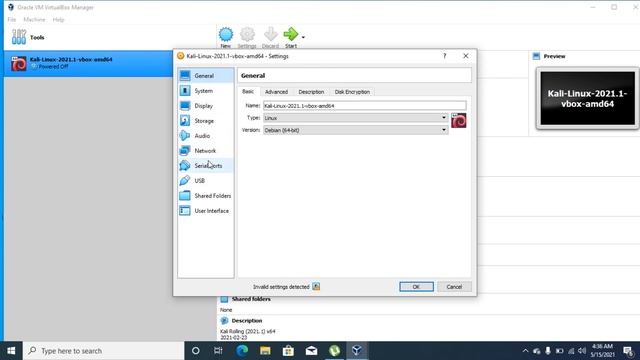Switch to the Description tab
This screenshot has width=640, height=360.
click(311, 92)
